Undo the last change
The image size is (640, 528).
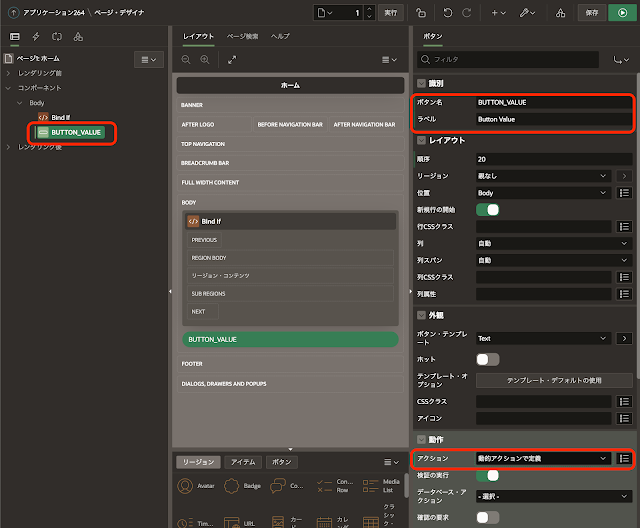click(x=448, y=13)
